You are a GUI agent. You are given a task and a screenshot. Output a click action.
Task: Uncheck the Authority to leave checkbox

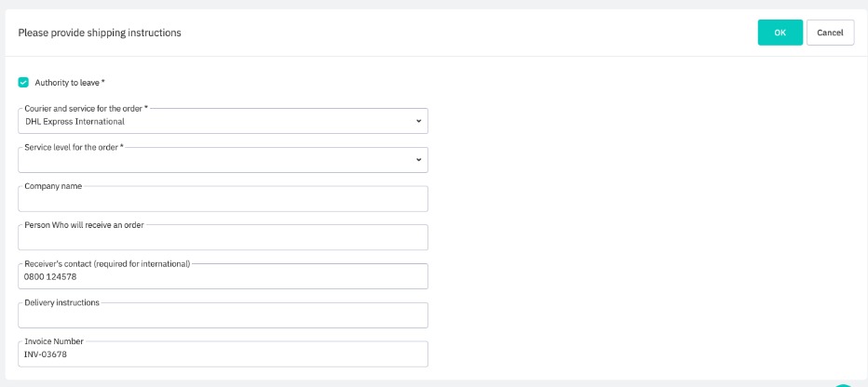tap(23, 83)
